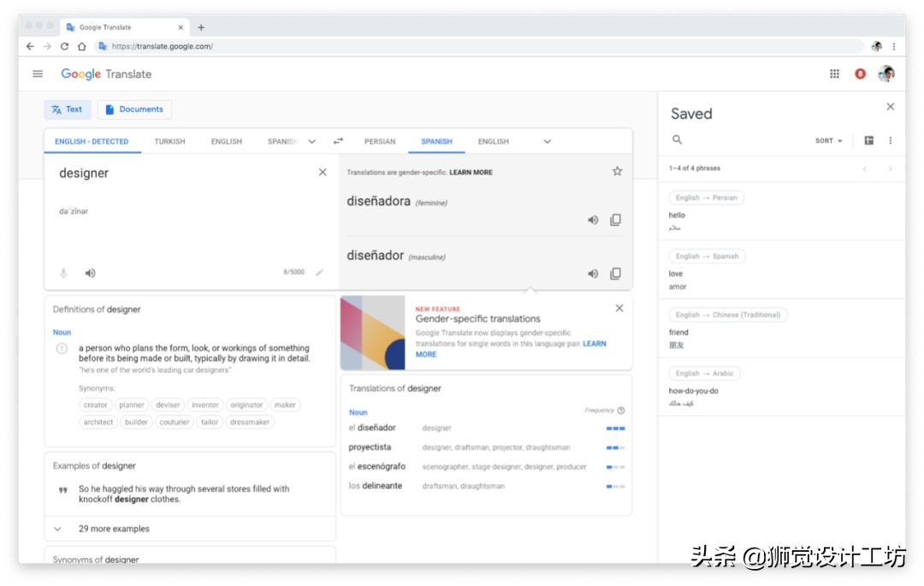Open saved phrase 'how-do-you-do'
This screenshot has width=924, height=586.
click(781, 387)
